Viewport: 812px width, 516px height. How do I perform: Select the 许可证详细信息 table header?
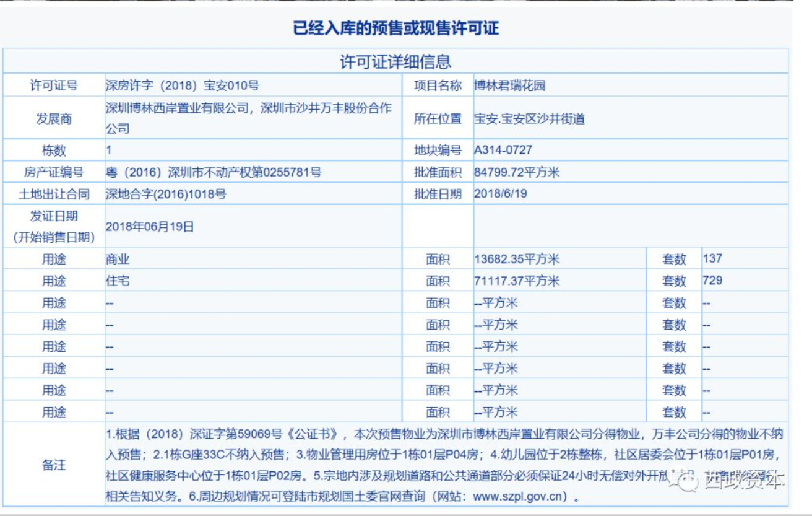point(395,61)
